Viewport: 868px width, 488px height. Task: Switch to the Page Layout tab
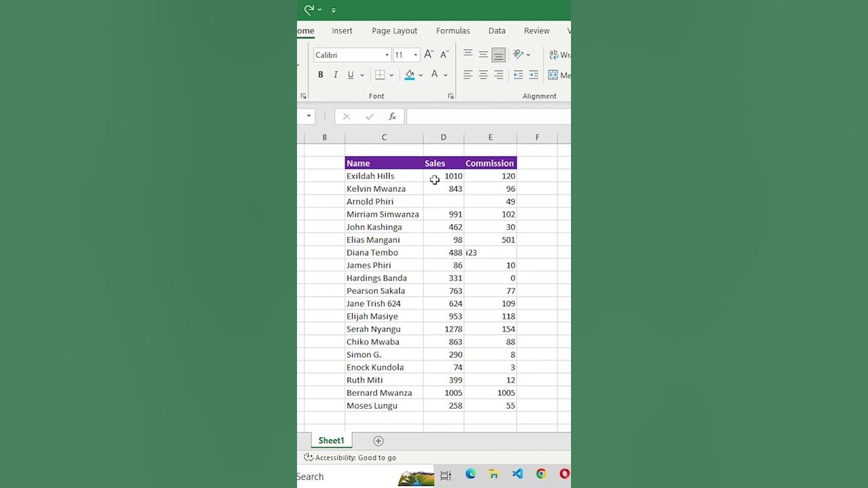coord(394,30)
